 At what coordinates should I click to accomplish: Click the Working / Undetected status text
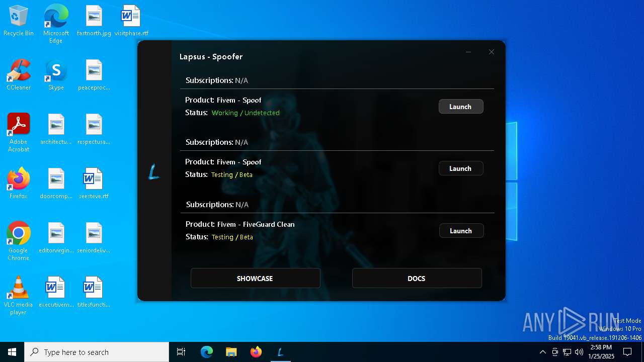(246, 113)
